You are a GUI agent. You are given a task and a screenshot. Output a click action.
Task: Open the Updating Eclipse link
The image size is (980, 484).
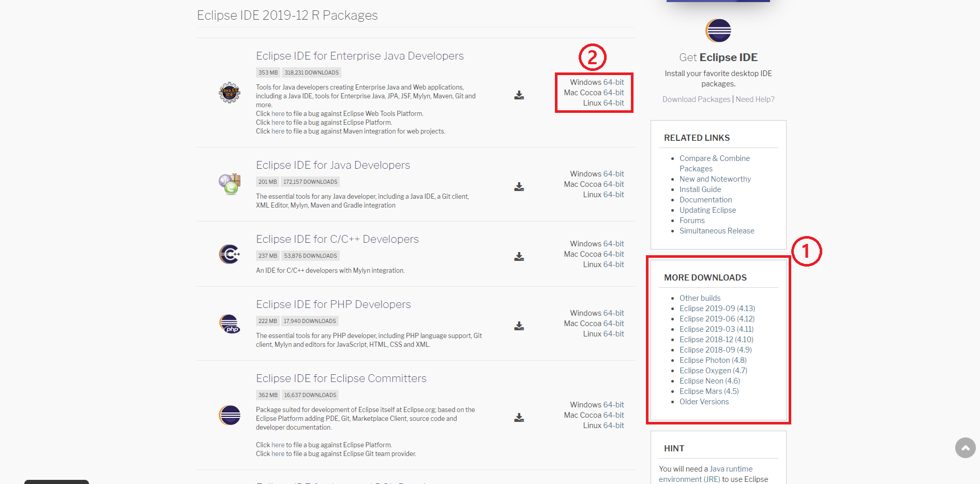pyautogui.click(x=707, y=210)
